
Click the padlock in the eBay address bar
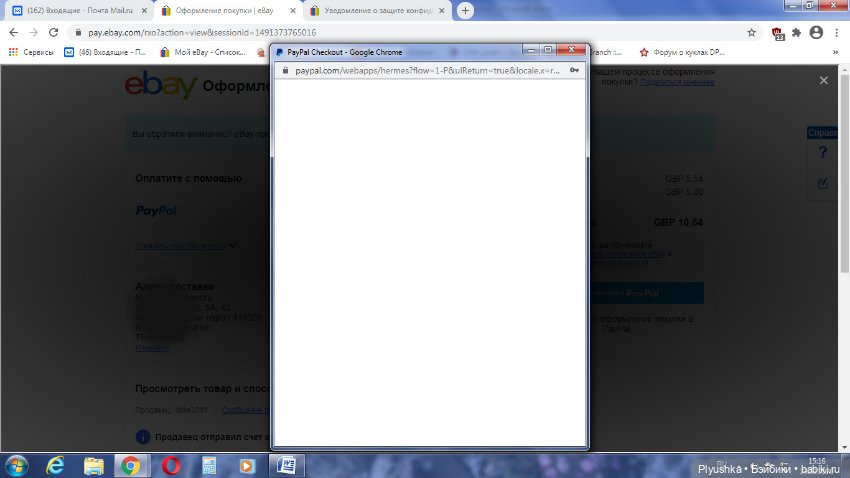click(78, 33)
